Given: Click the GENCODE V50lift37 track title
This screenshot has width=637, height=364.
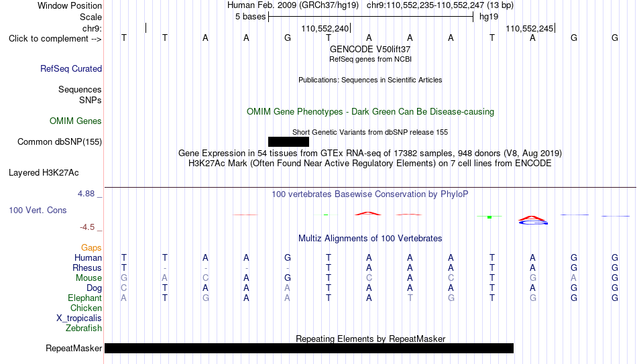Looking at the screenshot, I should tap(370, 49).
